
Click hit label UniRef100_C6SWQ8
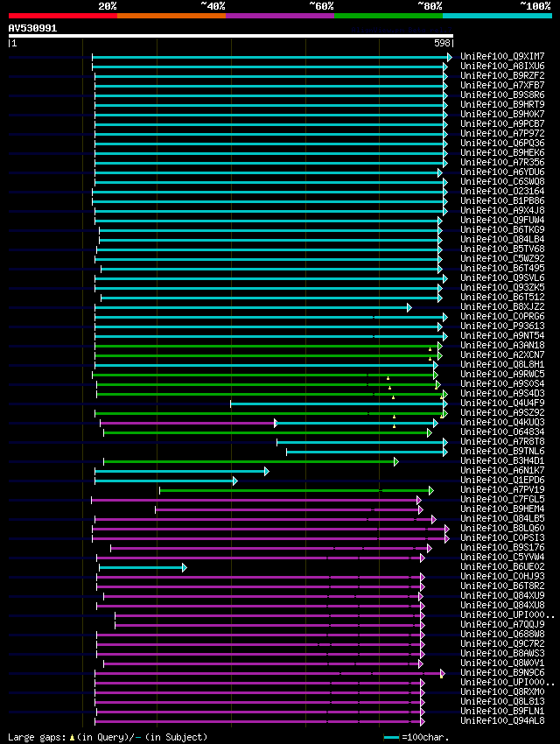click(502, 181)
